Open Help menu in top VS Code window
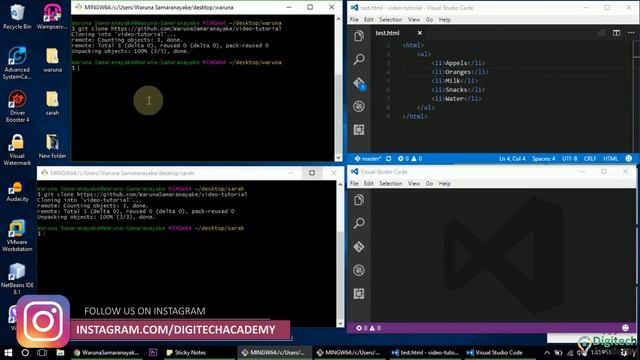 click(444, 20)
